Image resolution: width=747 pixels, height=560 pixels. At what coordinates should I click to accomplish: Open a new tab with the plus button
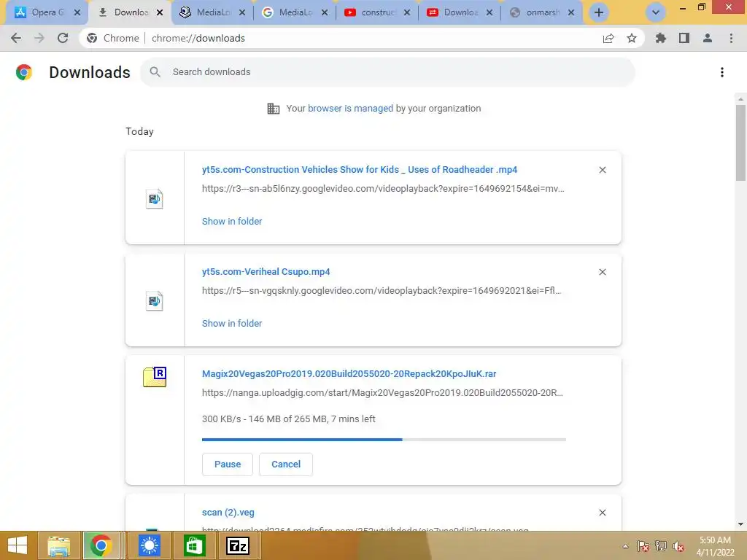point(599,12)
